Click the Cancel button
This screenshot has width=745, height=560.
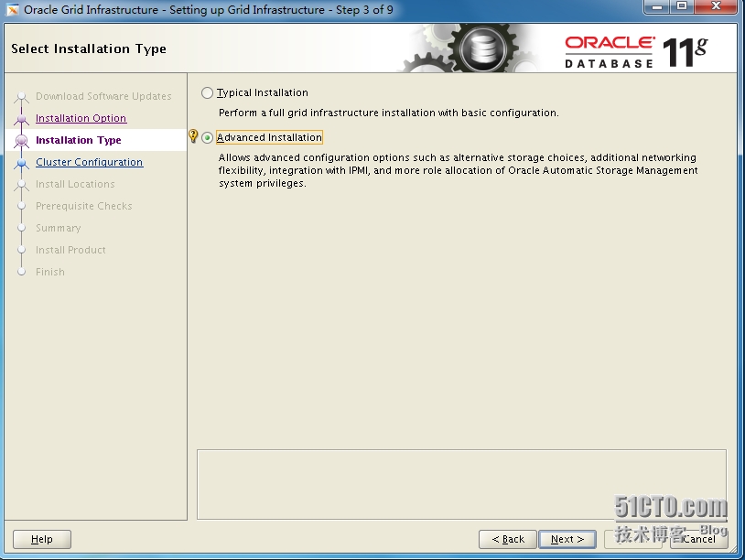pyautogui.click(x=699, y=539)
